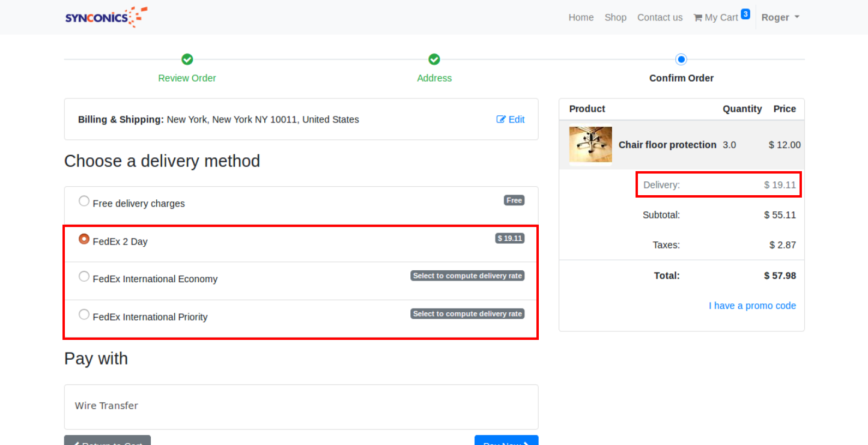This screenshot has width=868, height=445.
Task: Go to the Home menu item
Action: (x=581, y=17)
